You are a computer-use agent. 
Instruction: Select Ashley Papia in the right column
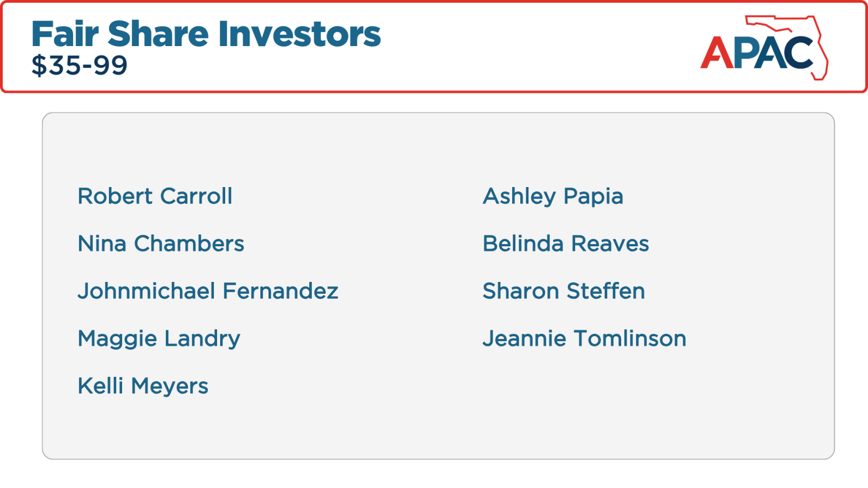click(x=553, y=196)
